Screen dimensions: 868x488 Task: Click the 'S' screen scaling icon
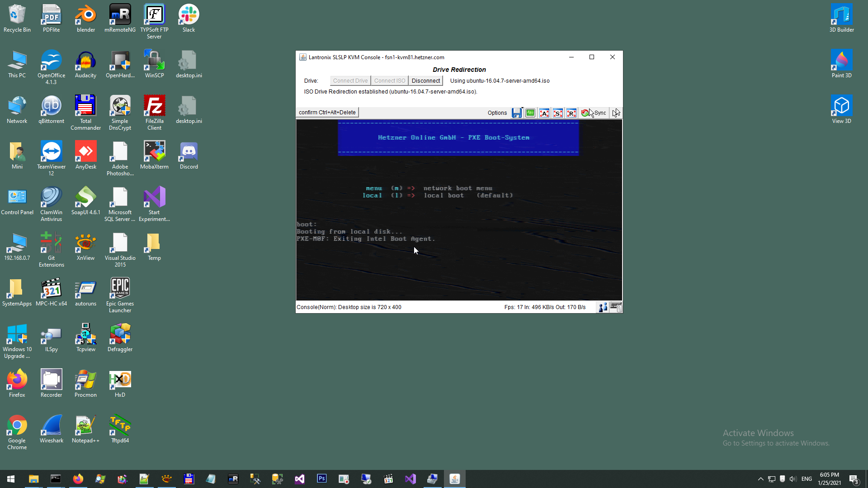pos(558,113)
